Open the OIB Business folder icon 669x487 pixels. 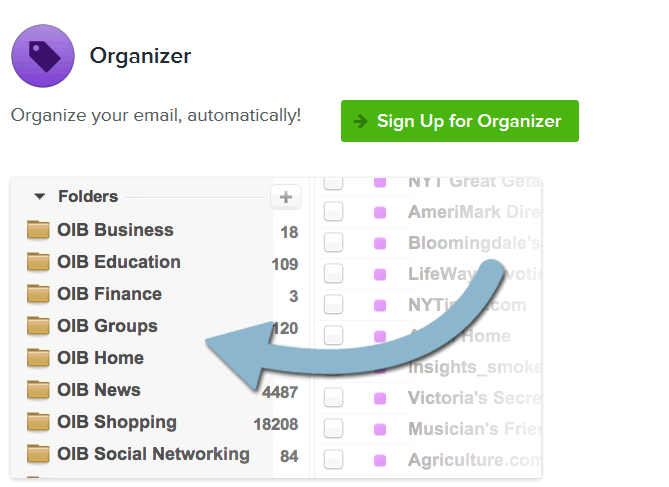coord(38,230)
